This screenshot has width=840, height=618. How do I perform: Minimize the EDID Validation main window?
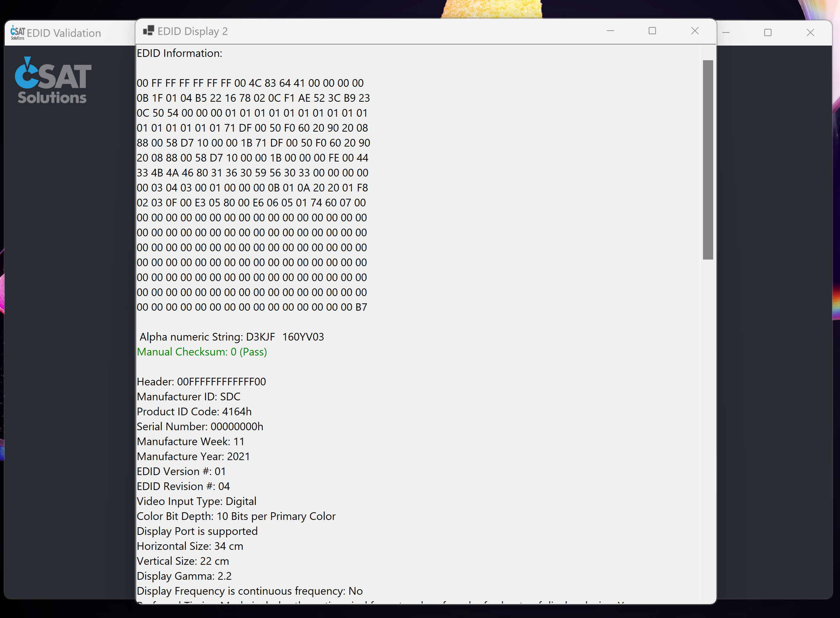(726, 32)
